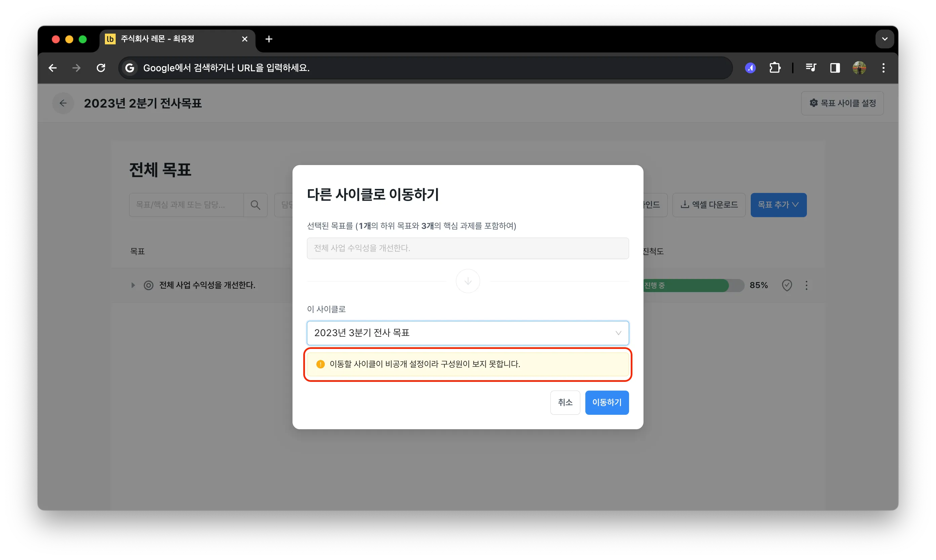936x560 pixels.
Task: Reload the current page
Action: [x=101, y=68]
